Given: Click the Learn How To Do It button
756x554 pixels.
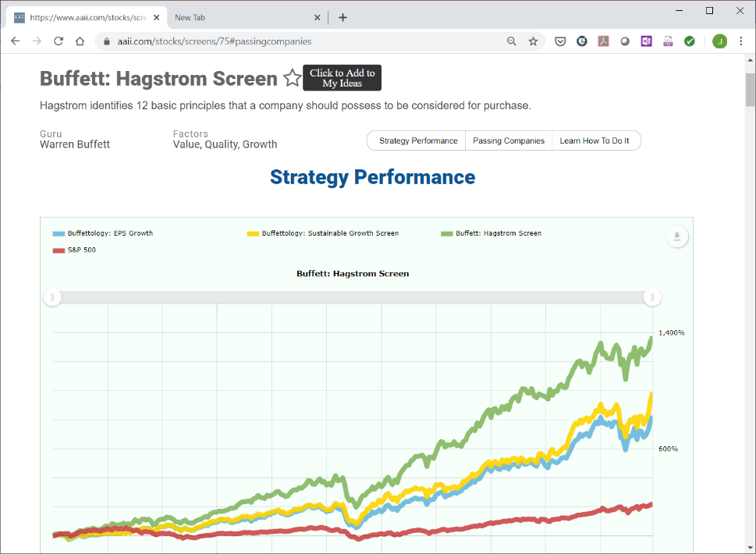Looking at the screenshot, I should click(x=595, y=140).
